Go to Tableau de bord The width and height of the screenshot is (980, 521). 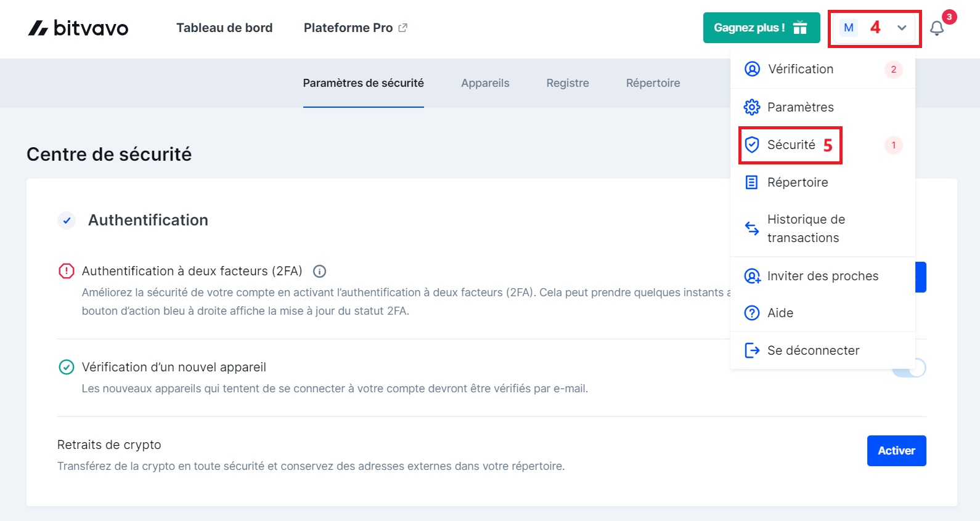point(224,28)
